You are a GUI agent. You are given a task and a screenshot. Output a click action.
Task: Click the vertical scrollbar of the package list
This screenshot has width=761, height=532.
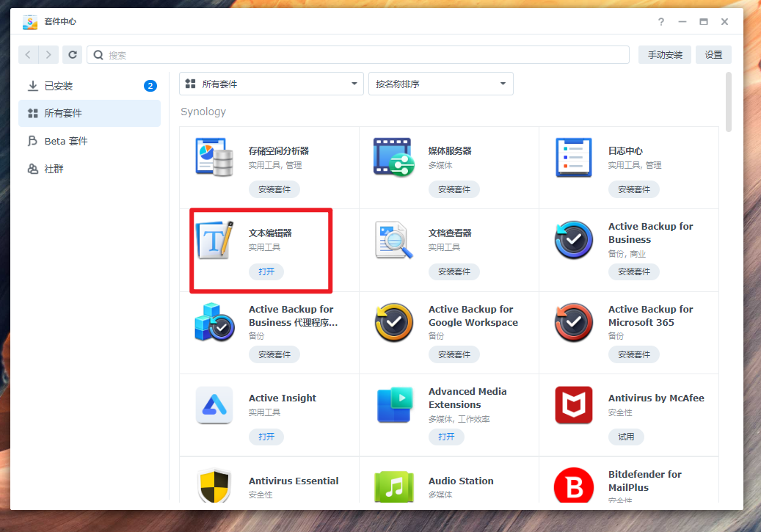(x=728, y=101)
